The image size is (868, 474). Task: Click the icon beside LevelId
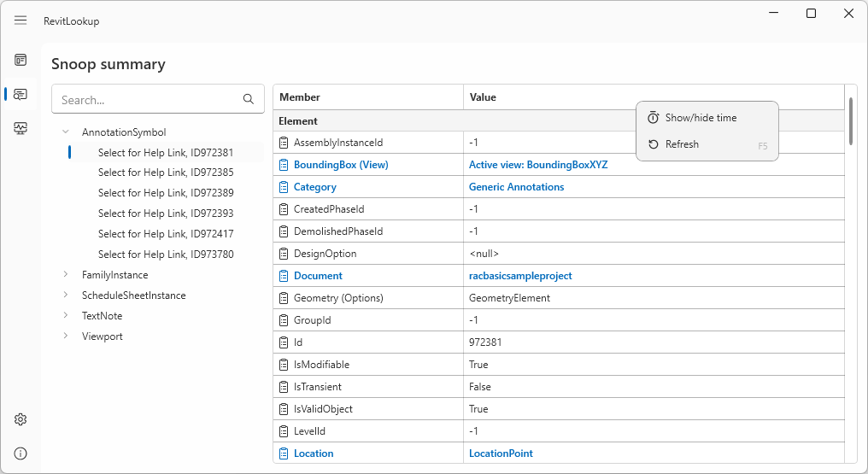(284, 430)
